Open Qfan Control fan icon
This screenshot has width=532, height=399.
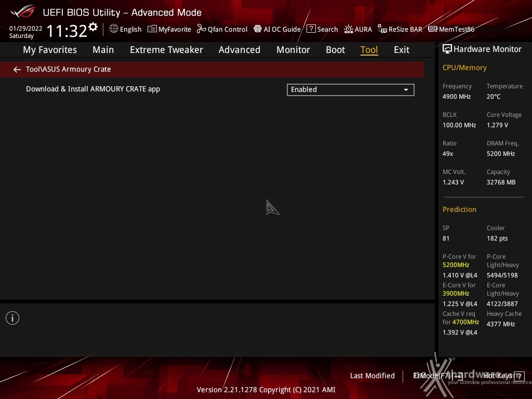point(201,29)
